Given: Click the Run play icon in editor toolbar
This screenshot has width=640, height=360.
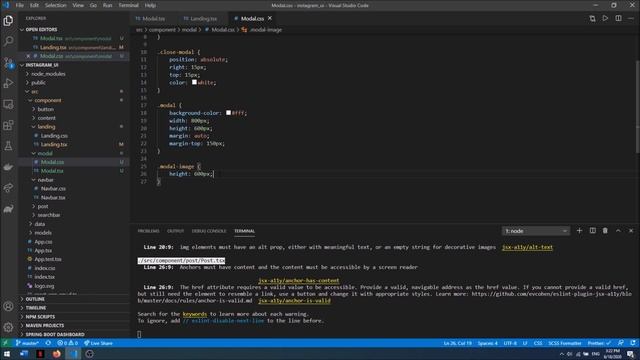Looking at the screenshot, I should 605,18.
